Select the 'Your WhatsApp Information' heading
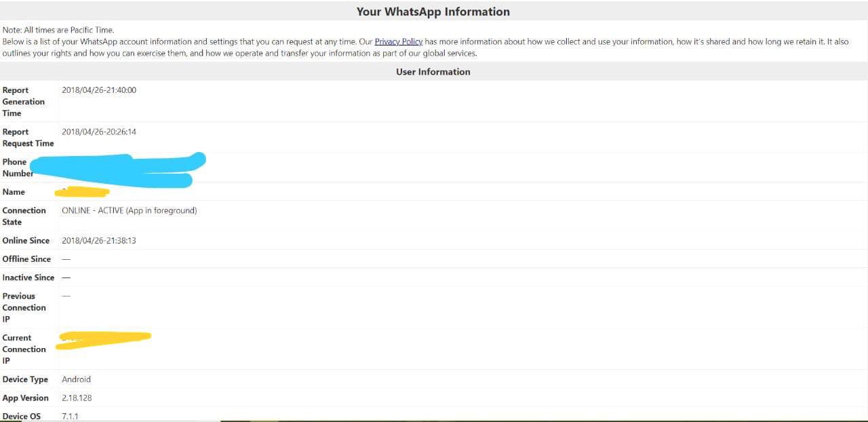 [433, 12]
